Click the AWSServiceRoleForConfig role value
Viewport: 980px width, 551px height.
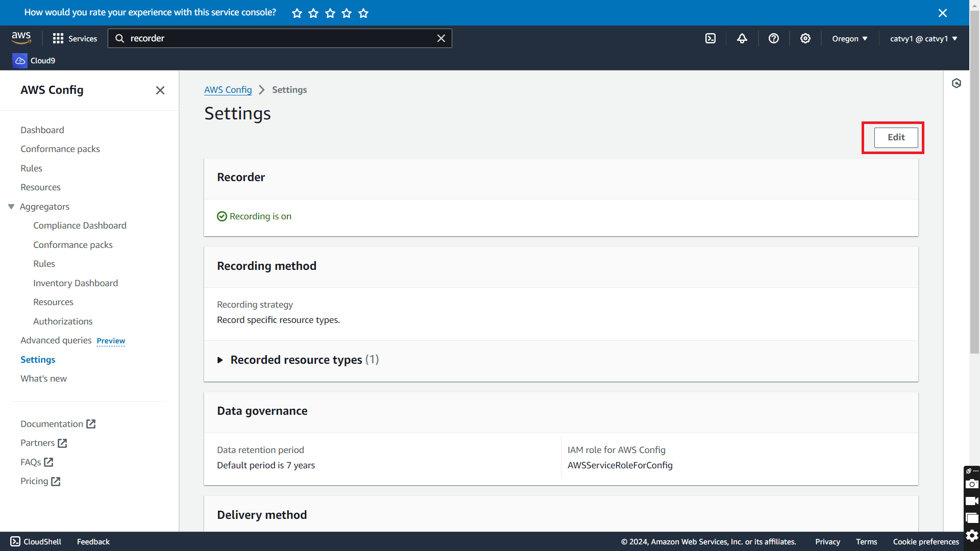(620, 465)
